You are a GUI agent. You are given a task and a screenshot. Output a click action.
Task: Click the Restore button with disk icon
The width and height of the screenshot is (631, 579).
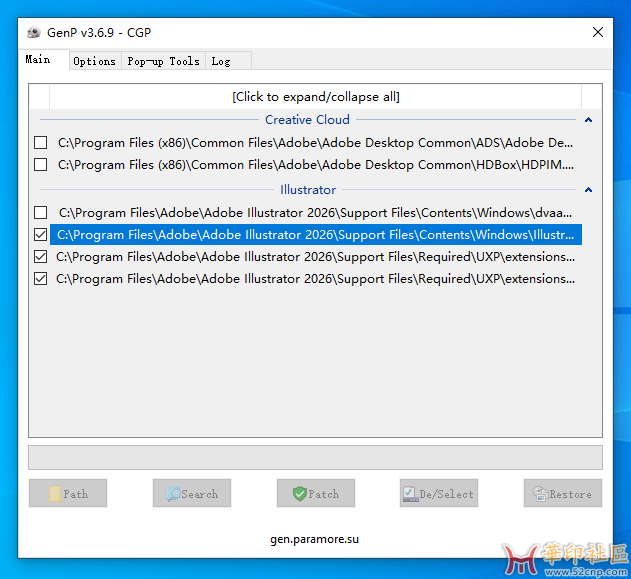[x=562, y=494]
